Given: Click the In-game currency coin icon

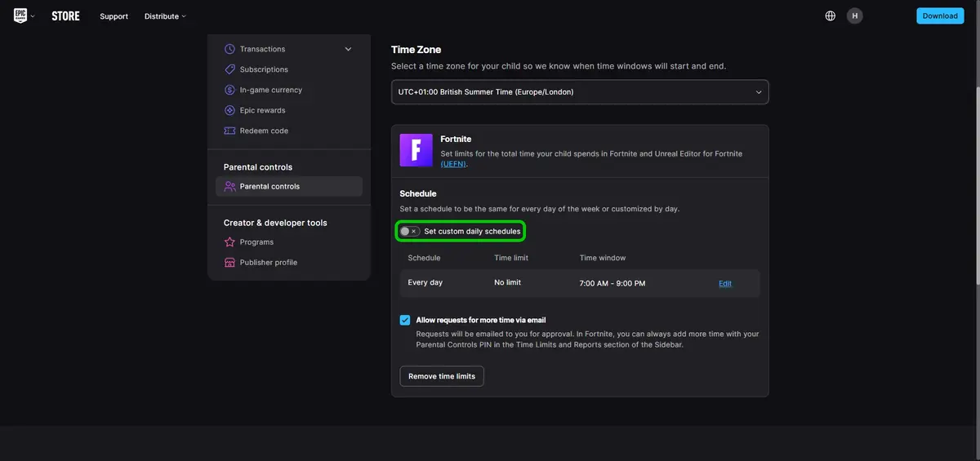Looking at the screenshot, I should (229, 90).
